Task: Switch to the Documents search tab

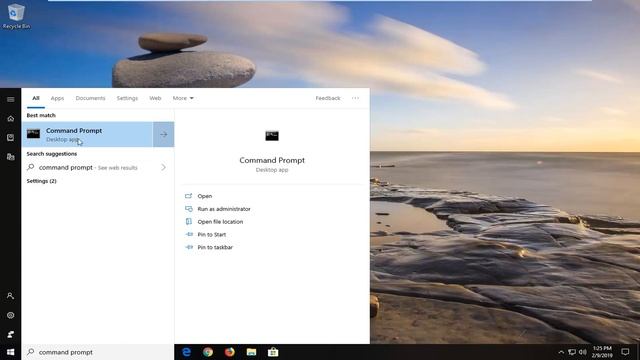Action: click(90, 98)
